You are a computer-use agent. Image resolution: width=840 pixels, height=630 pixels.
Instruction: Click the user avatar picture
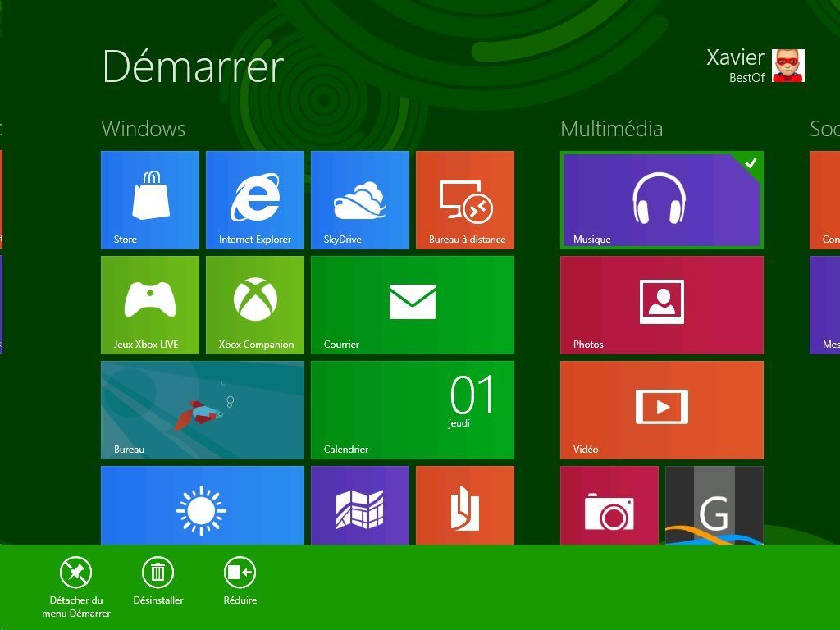tap(788, 66)
